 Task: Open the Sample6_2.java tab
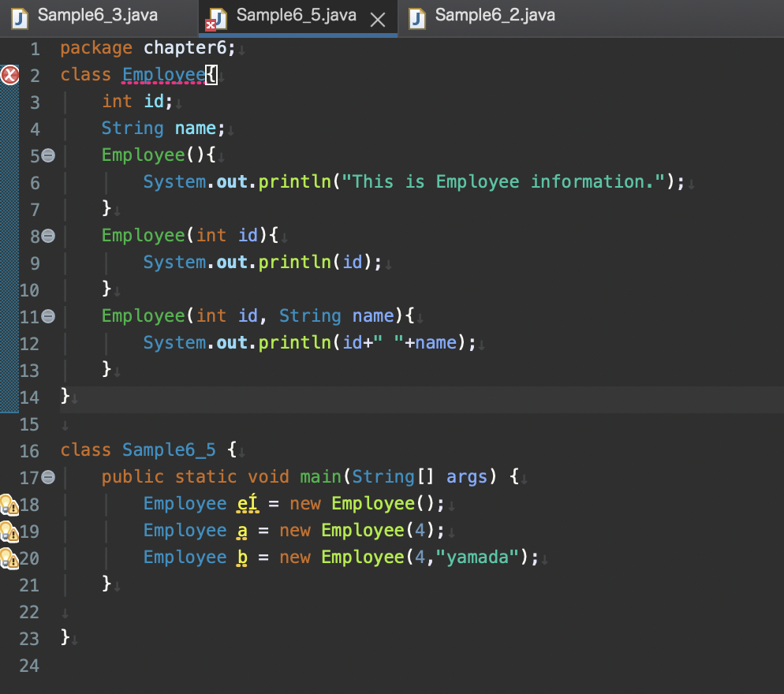(x=495, y=16)
